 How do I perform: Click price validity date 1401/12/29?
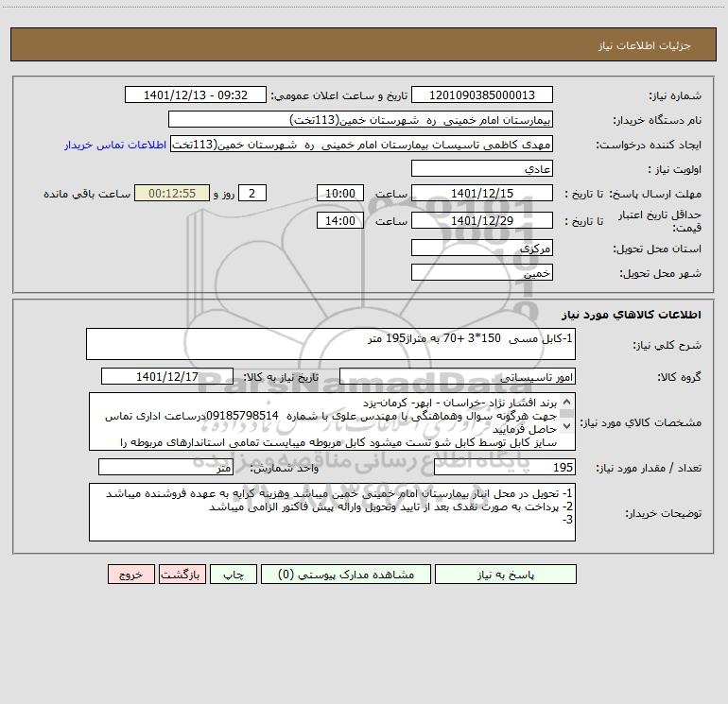(x=482, y=220)
